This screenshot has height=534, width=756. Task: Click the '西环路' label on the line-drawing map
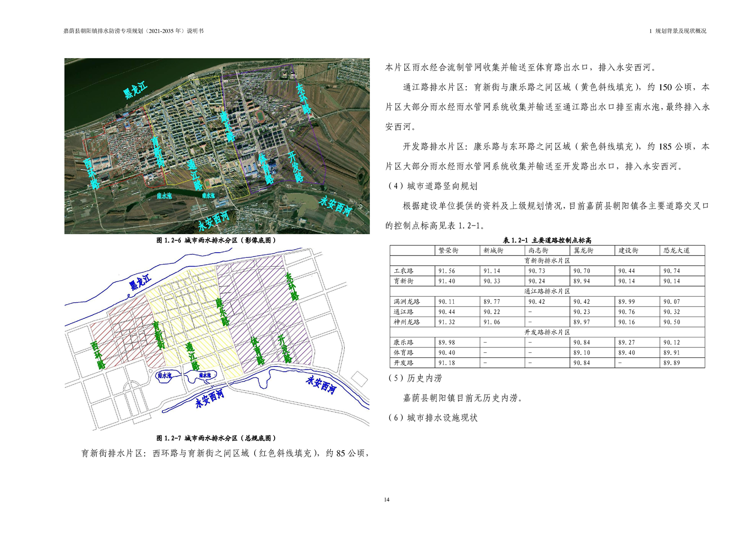click(98, 355)
